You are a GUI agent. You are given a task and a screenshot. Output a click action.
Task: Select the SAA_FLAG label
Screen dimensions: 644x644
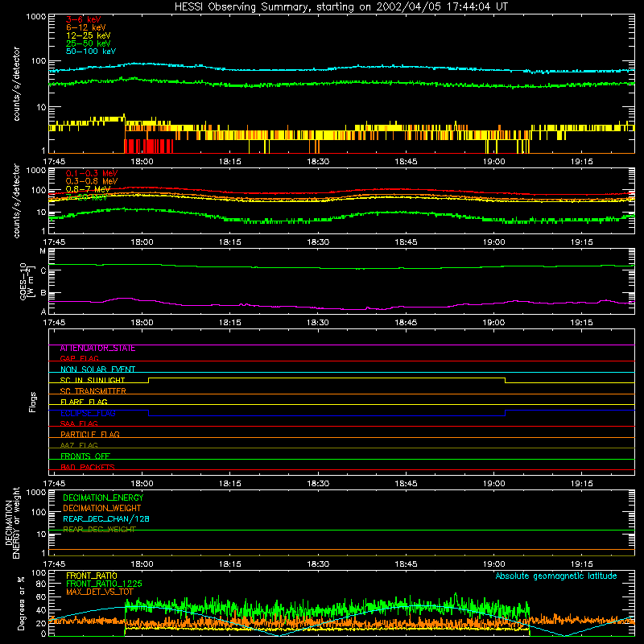click(79, 423)
